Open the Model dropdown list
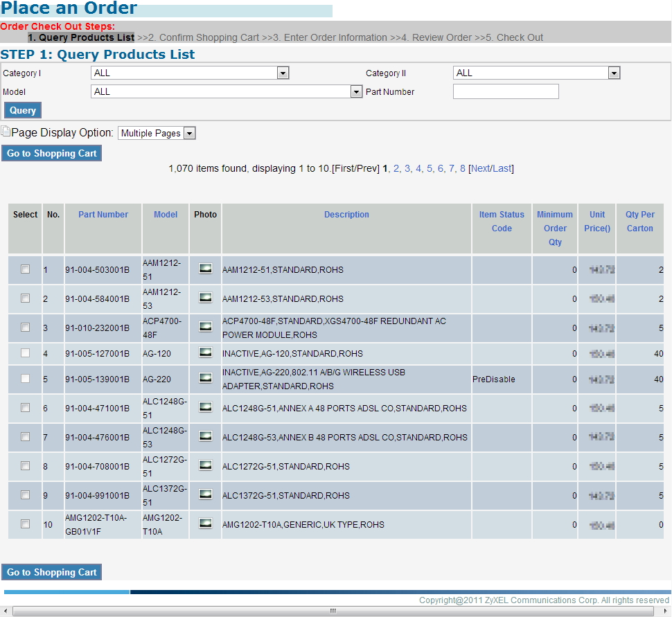 click(x=356, y=91)
